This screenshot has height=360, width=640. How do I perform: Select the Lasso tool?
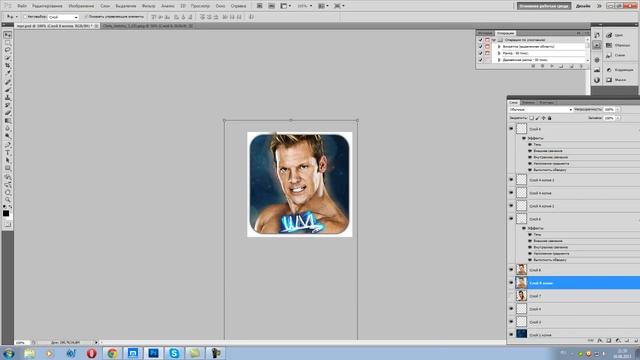[7, 51]
